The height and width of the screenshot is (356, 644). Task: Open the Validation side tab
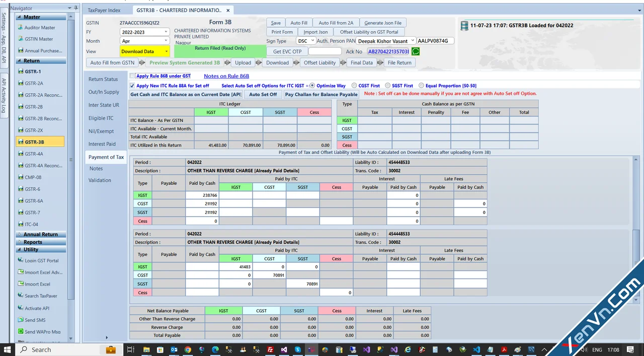[x=100, y=180]
